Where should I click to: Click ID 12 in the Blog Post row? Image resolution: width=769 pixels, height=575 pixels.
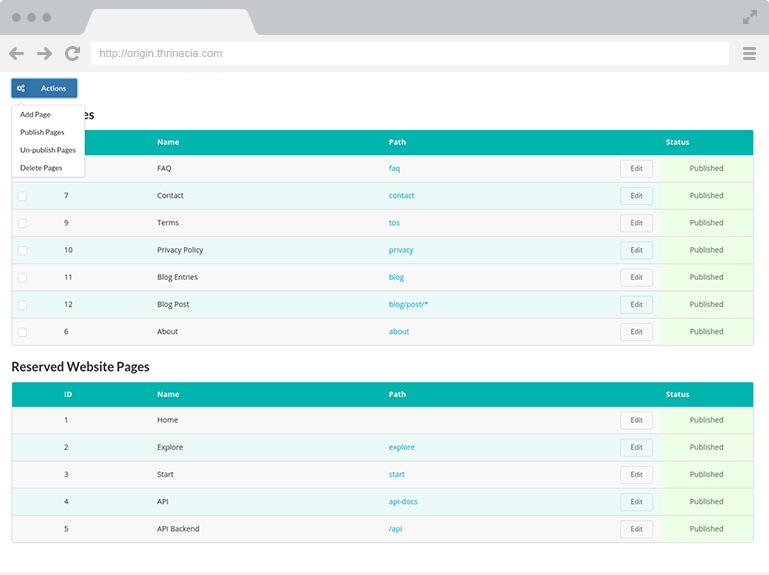click(x=68, y=305)
